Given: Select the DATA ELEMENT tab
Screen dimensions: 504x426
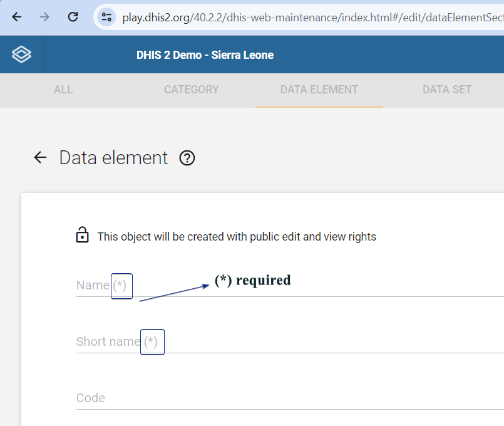Looking at the screenshot, I should tap(319, 90).
